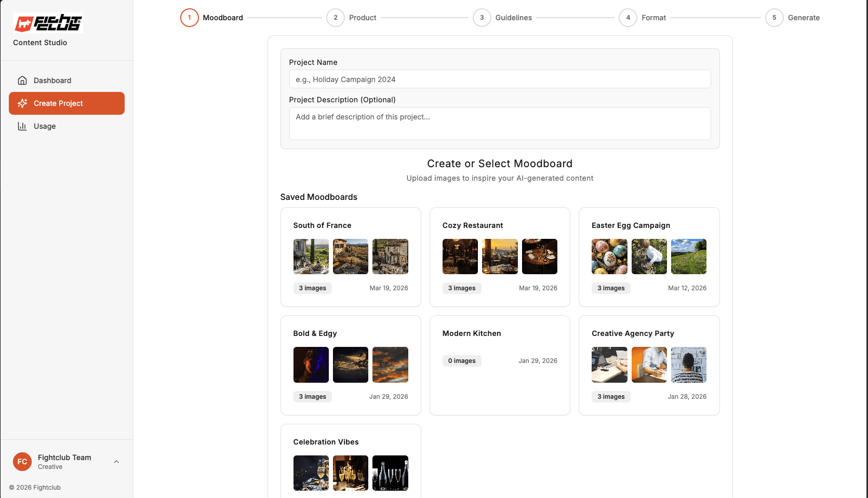This screenshot has width=868, height=498.
Task: Click the Create Project sparkle icon
Action: [x=22, y=103]
